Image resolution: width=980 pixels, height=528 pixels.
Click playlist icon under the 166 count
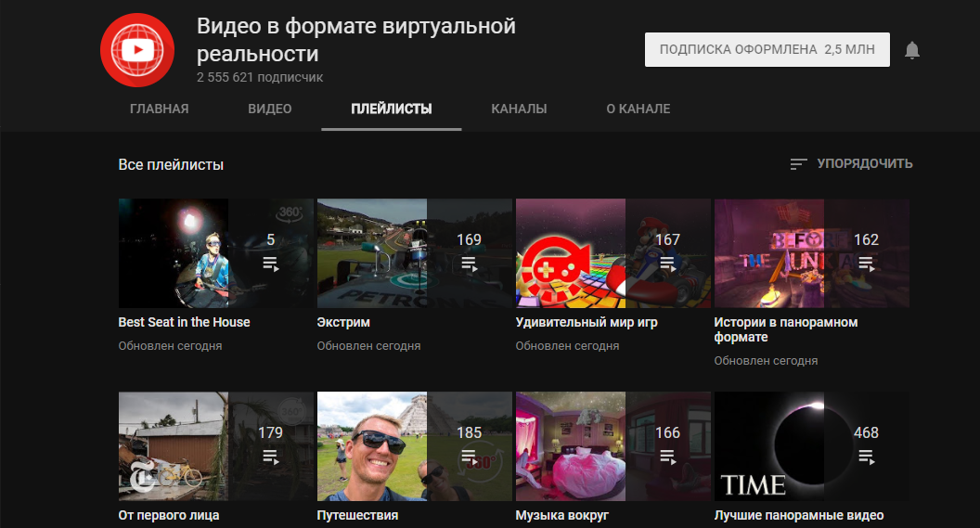(x=667, y=457)
